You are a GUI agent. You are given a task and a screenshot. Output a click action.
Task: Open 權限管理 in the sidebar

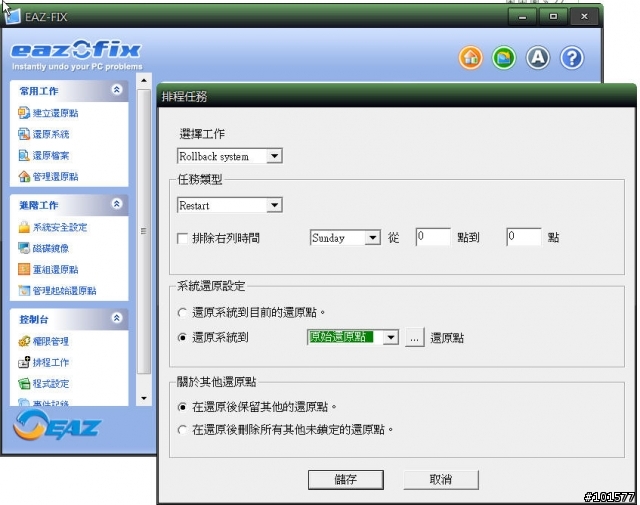point(51,341)
